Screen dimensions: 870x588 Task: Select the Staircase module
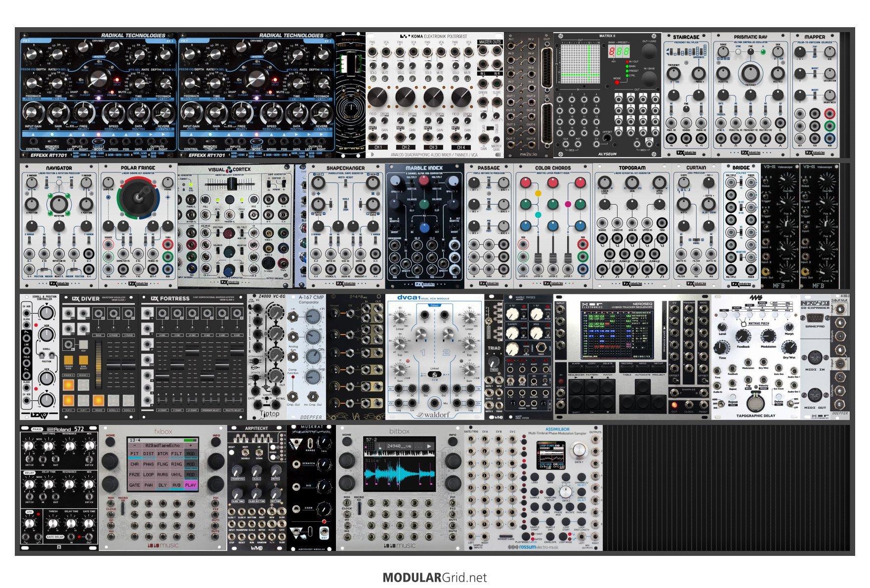(x=686, y=95)
